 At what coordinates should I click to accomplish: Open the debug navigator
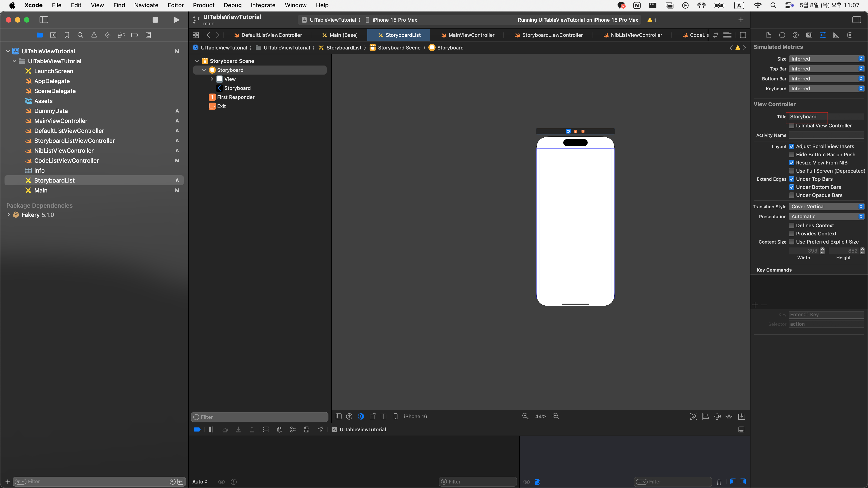[121, 35]
